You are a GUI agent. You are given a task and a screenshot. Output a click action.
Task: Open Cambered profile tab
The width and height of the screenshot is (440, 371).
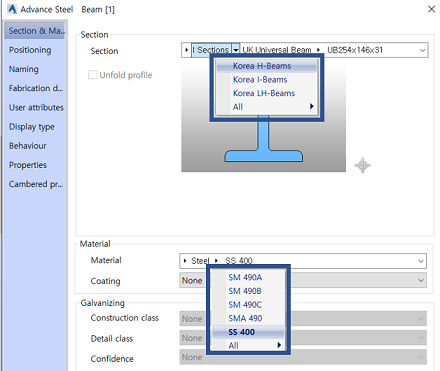coord(36,184)
